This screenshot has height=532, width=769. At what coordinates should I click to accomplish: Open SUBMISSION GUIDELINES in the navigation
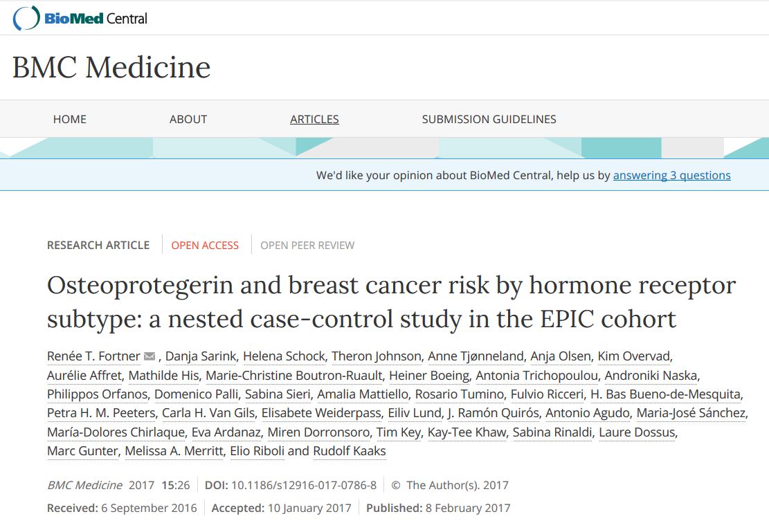[489, 119]
